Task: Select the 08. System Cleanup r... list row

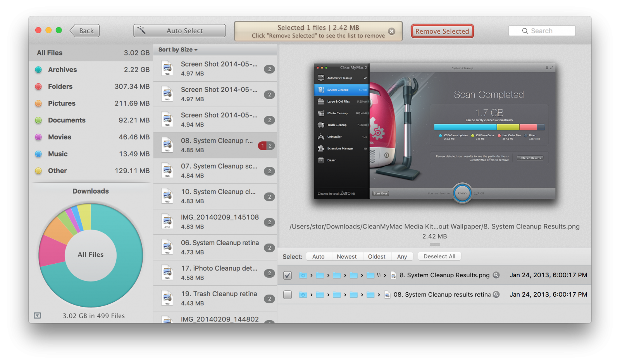Action: pos(215,145)
